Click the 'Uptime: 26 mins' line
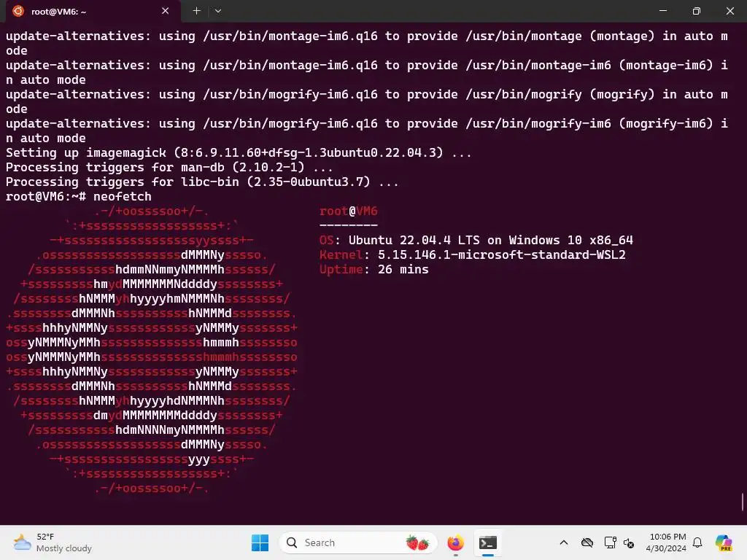 click(x=374, y=270)
